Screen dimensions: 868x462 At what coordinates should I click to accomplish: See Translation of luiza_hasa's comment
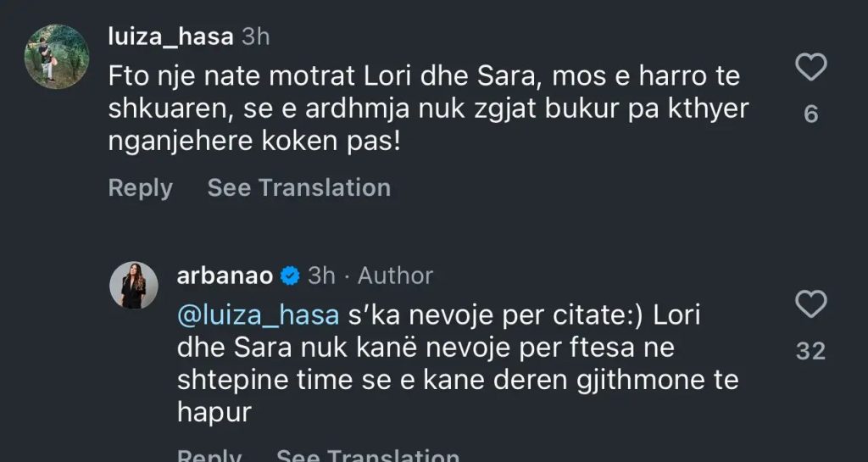(x=298, y=187)
